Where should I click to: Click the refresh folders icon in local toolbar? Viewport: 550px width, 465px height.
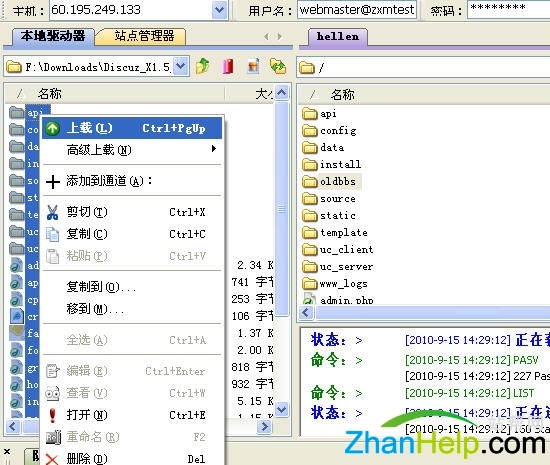coord(278,66)
